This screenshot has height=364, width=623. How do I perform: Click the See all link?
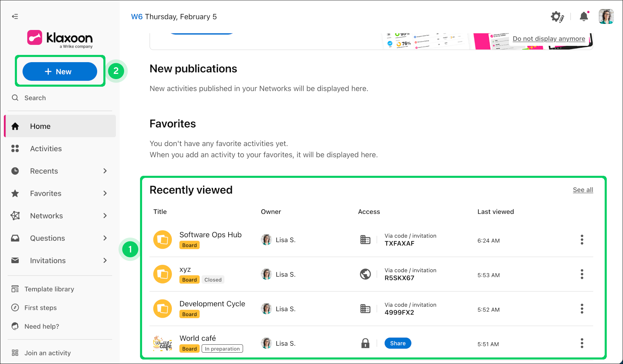[583, 190]
